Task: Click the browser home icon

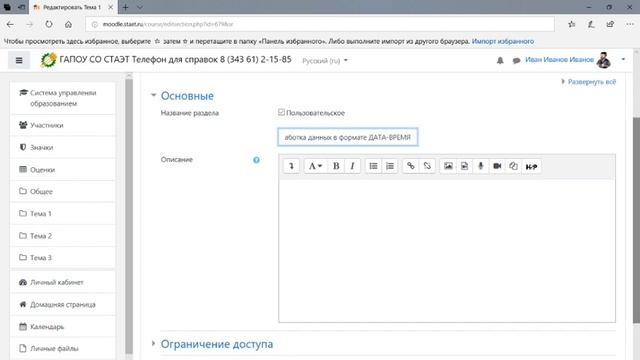Action: point(68,24)
